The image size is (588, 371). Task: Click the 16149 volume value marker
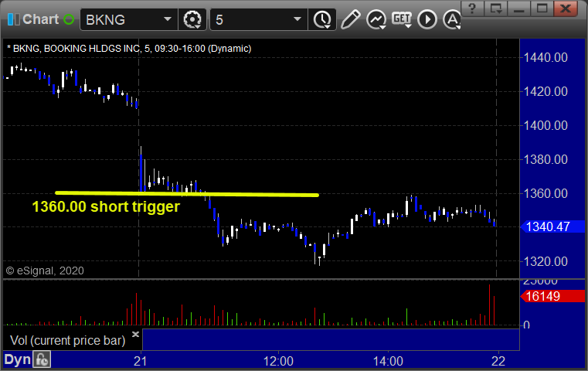point(552,296)
